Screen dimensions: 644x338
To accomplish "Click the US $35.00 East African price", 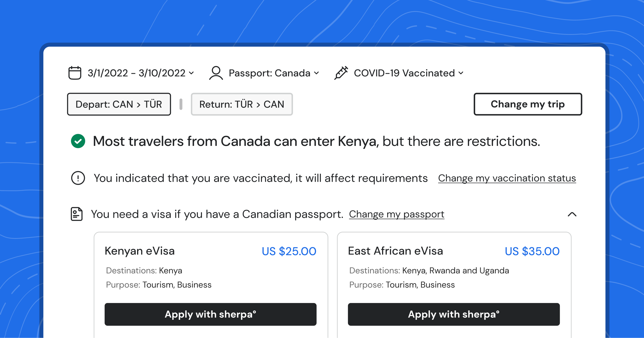I will click(532, 251).
